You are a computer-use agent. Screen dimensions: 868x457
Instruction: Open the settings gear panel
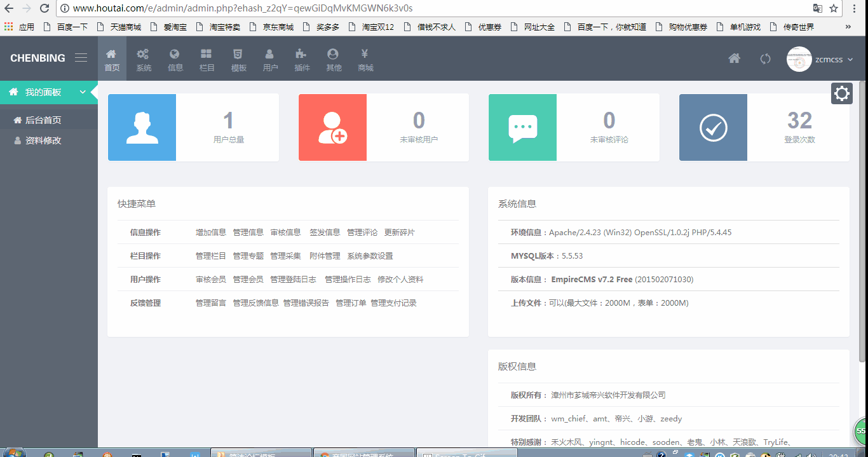pyautogui.click(x=842, y=93)
